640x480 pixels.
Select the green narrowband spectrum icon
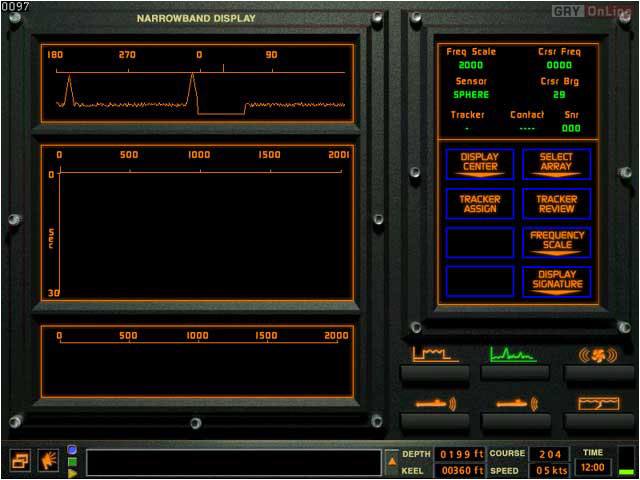[x=513, y=354]
